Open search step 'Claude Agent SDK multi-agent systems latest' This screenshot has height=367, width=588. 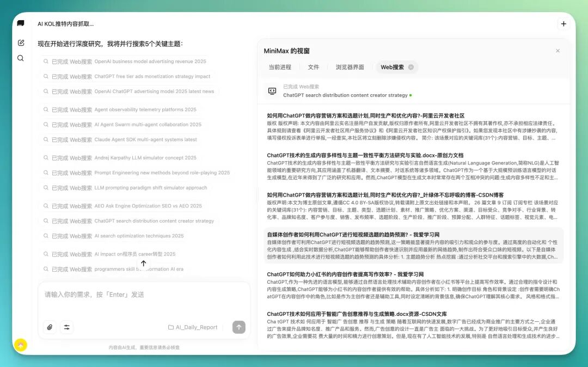[120, 139]
